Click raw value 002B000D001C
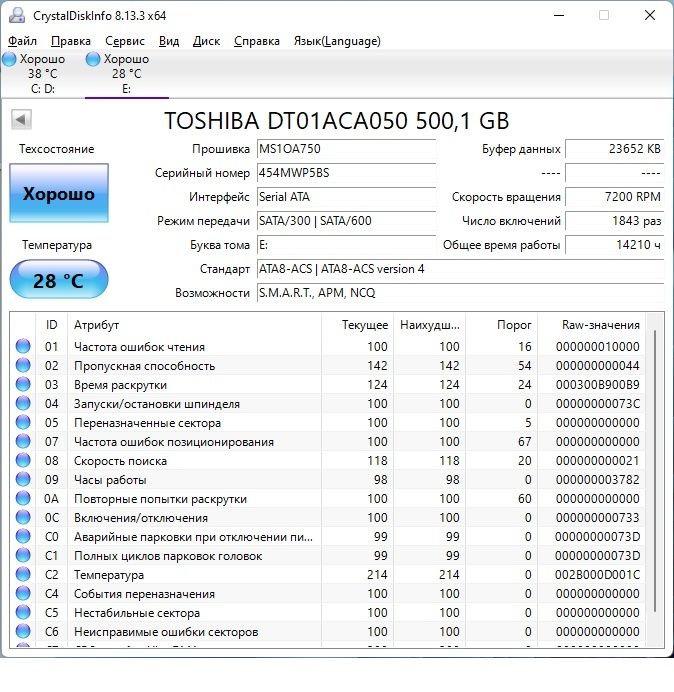This screenshot has height=692, width=674. [598, 575]
